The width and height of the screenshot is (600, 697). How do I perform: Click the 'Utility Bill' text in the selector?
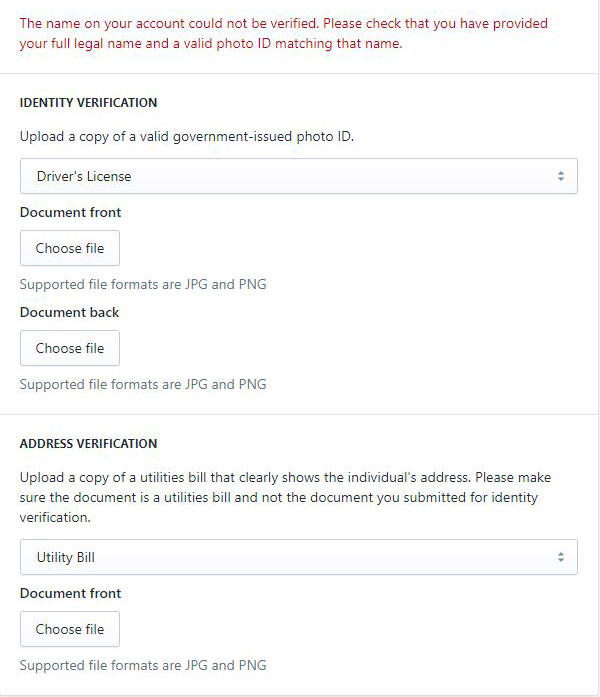click(66, 557)
